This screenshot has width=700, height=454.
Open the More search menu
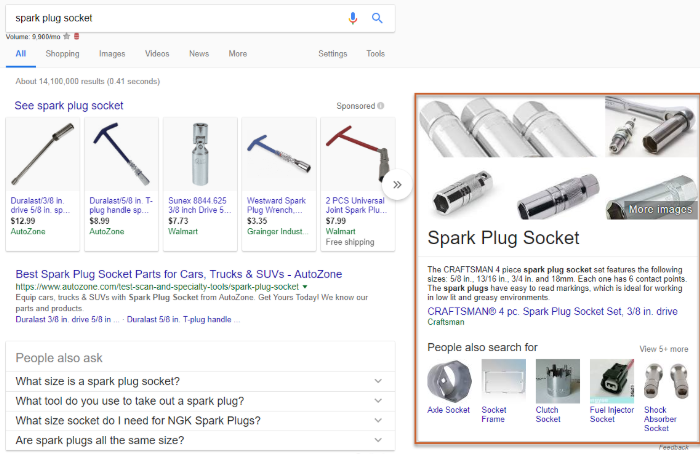[x=238, y=54]
